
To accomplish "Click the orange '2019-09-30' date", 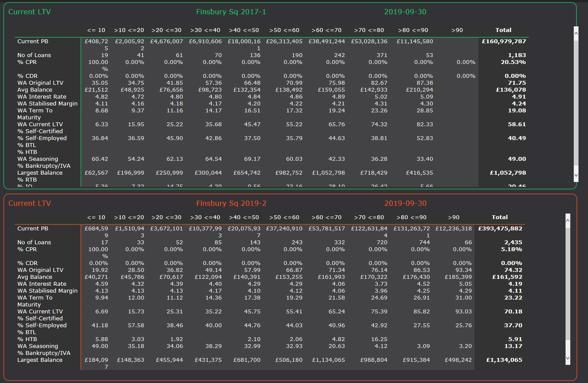I will coord(405,203).
